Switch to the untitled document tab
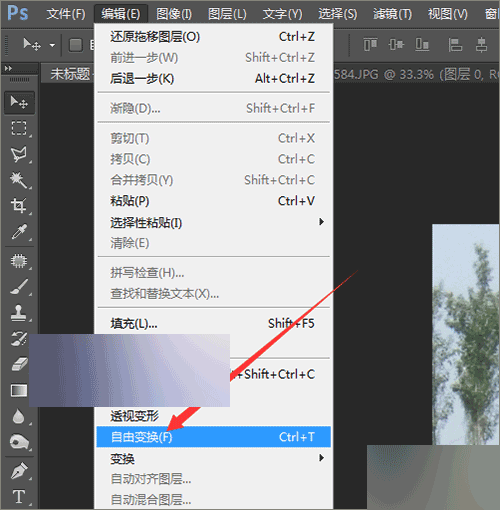This screenshot has height=510, width=500. click(68, 74)
